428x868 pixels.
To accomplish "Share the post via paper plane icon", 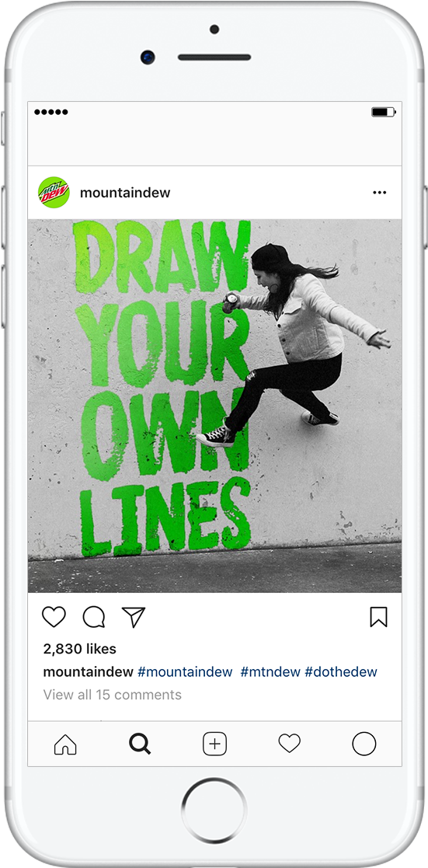I will pyautogui.click(x=134, y=617).
